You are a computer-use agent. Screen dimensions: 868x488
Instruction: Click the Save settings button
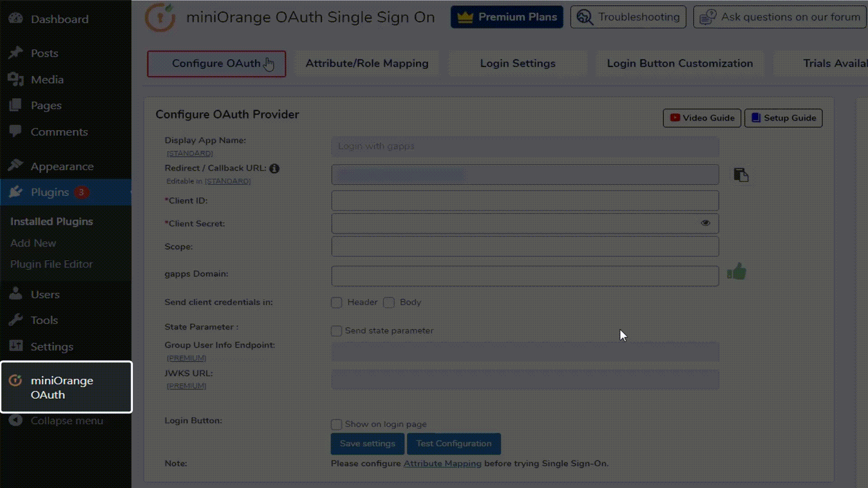point(367,443)
